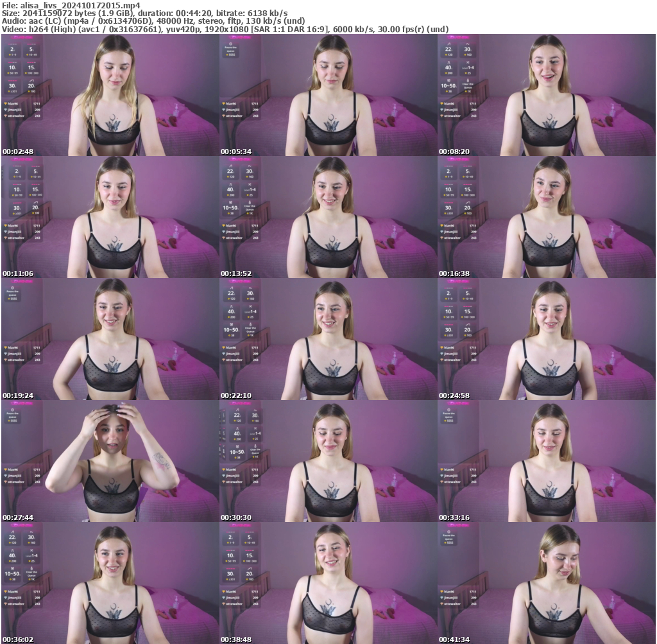Click the pink Lovense logo atop the tip menu
This screenshot has width=657, height=644.
[22, 38]
